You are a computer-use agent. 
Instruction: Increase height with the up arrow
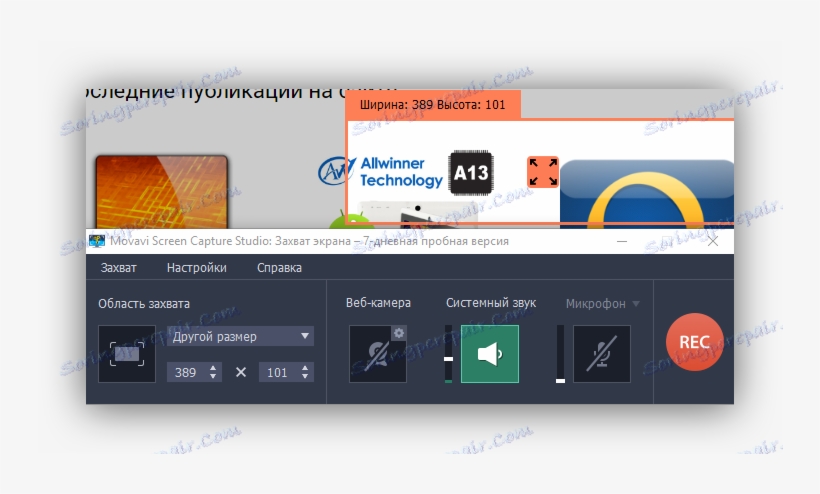(305, 367)
